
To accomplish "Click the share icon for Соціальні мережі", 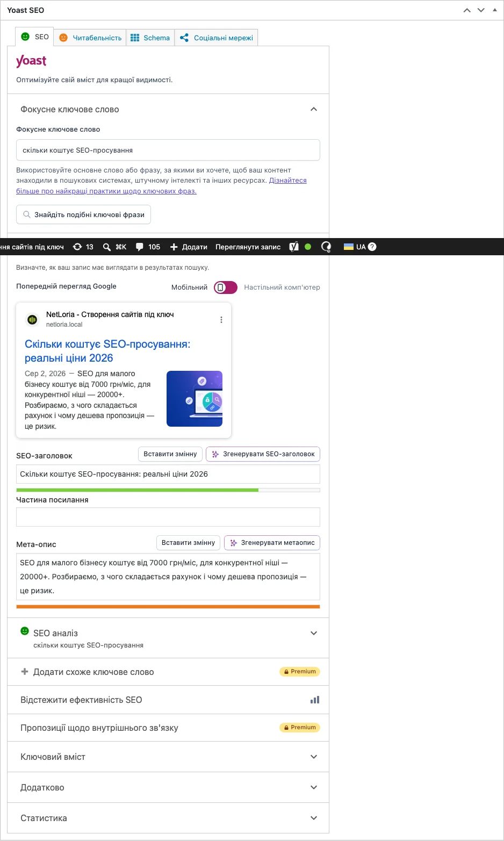I will [x=184, y=38].
